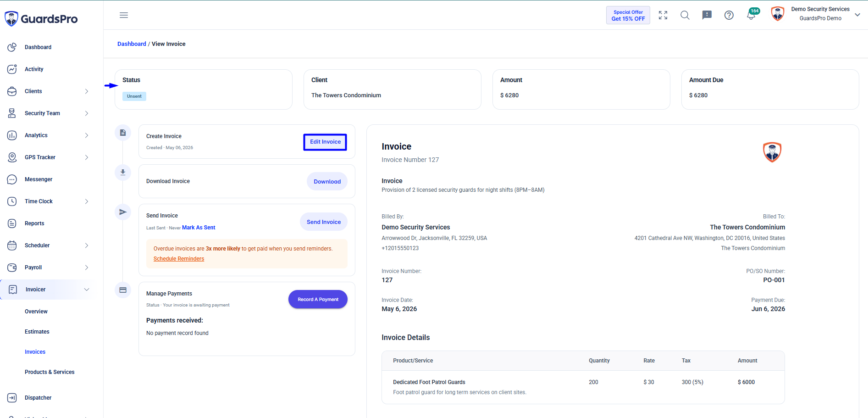Click the Send Invoice button
This screenshot has height=418, width=868.
(x=324, y=222)
